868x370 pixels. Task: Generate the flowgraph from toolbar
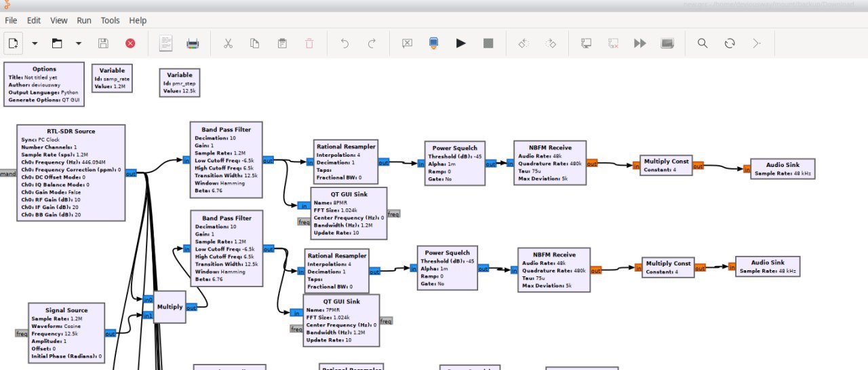(x=433, y=43)
